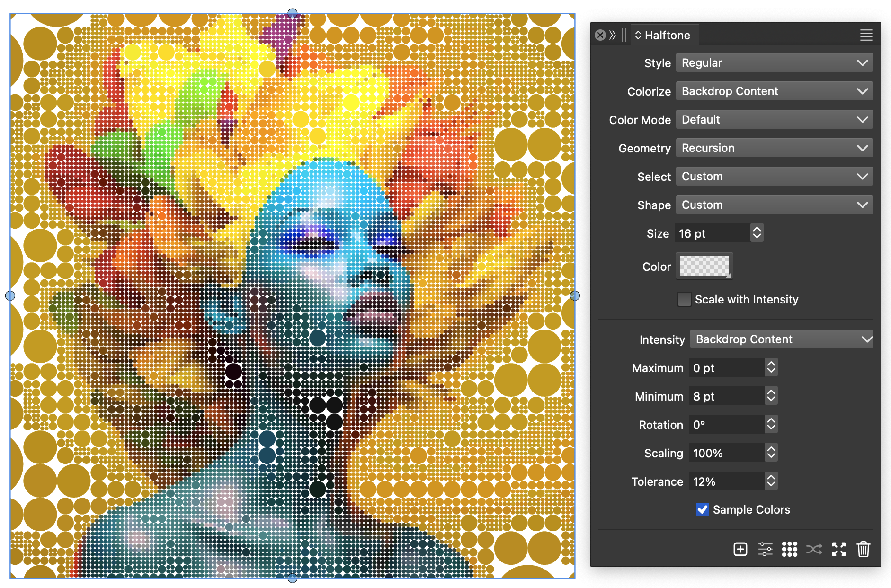The width and height of the screenshot is (891, 588).
Task: Click the dot grid pattern icon
Action: pyautogui.click(x=789, y=549)
